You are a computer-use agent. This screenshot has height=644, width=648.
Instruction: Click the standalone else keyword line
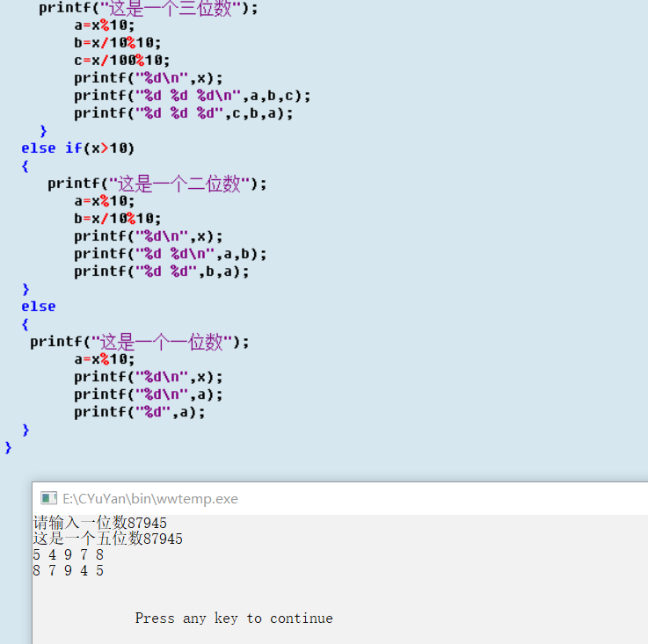(39, 307)
